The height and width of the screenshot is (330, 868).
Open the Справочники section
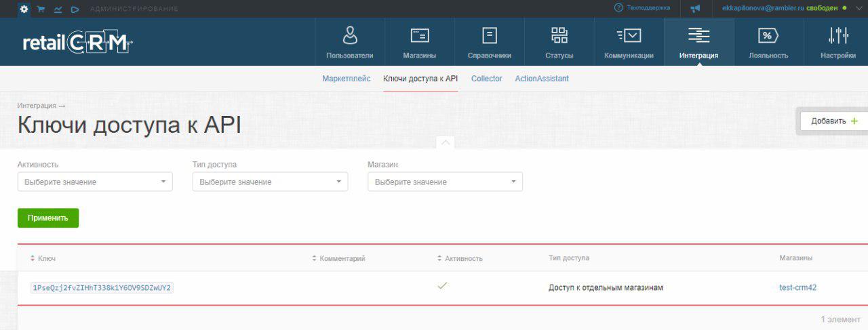490,42
